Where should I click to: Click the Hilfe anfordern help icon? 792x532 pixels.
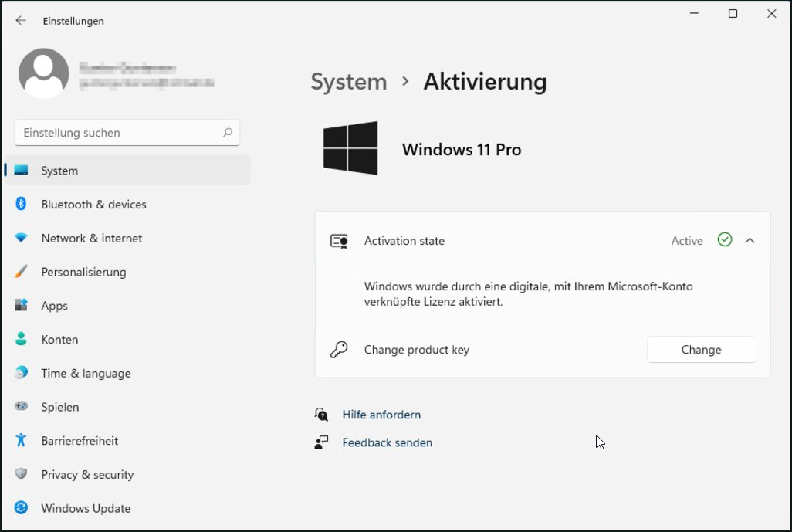point(321,415)
